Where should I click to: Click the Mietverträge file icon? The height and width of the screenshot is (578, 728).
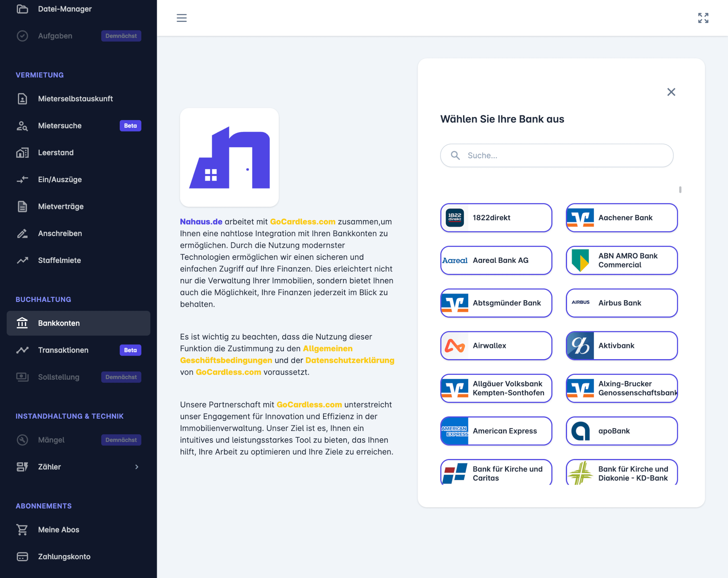(x=22, y=207)
